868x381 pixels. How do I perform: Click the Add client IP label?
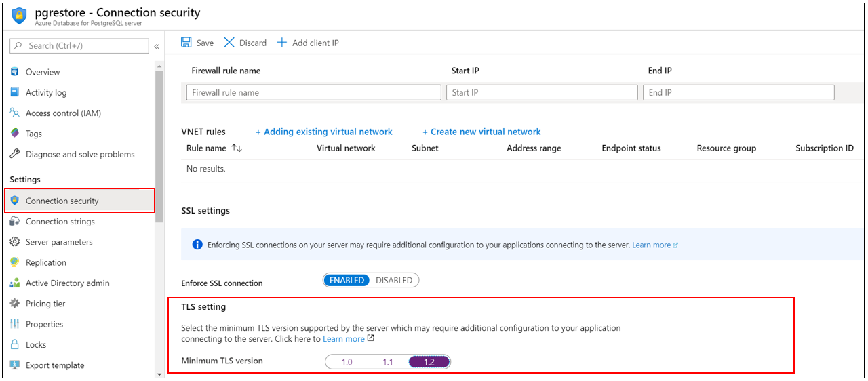(315, 43)
